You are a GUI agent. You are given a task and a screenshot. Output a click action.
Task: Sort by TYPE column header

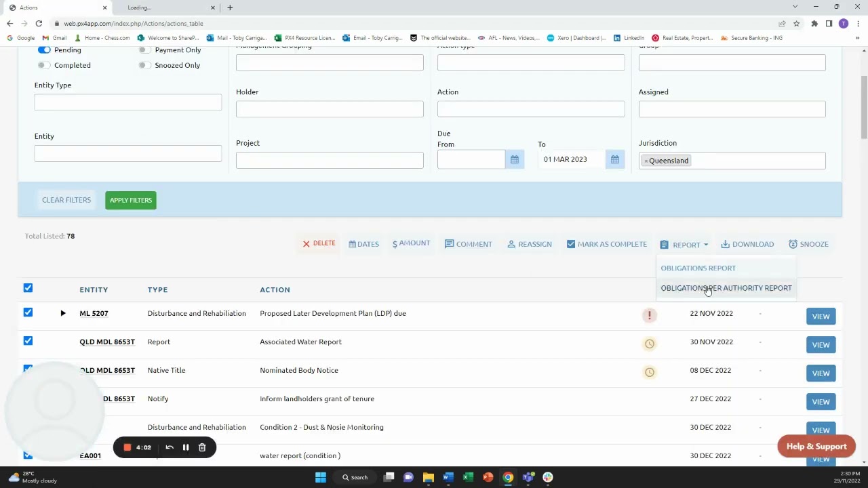click(x=157, y=289)
